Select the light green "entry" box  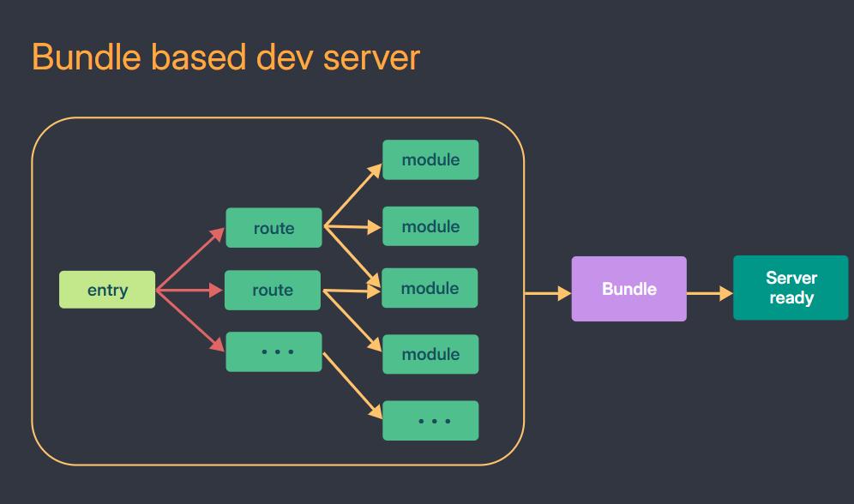[x=107, y=290]
